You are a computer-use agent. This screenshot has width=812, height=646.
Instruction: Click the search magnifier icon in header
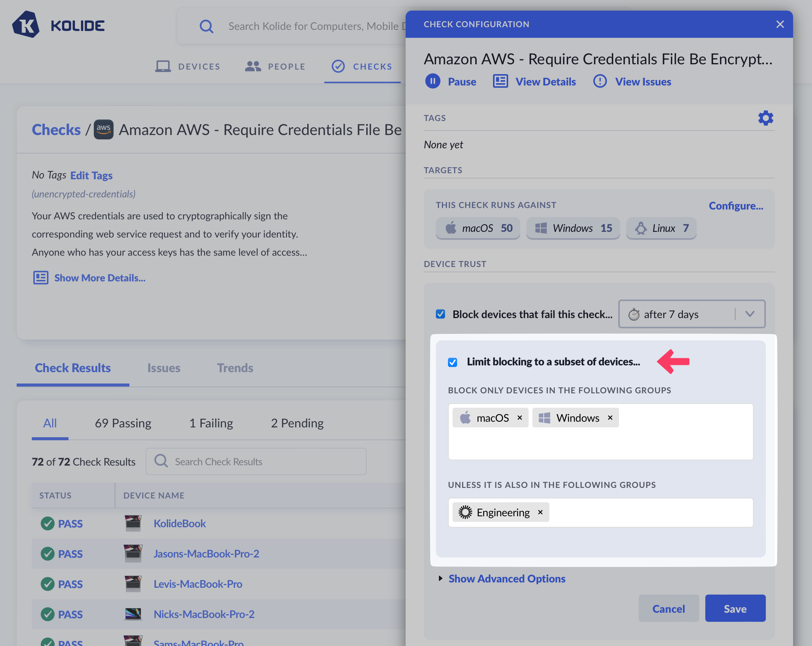(206, 26)
